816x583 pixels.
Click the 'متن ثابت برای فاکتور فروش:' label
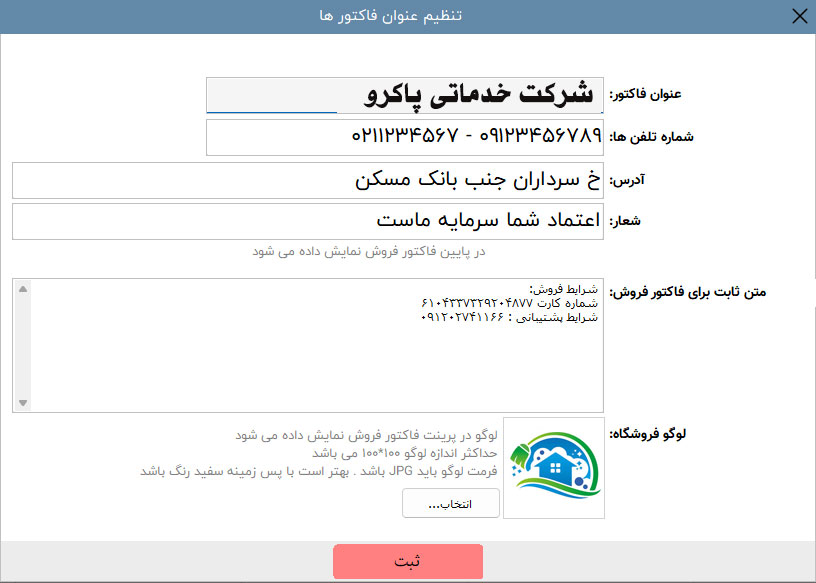coord(688,292)
